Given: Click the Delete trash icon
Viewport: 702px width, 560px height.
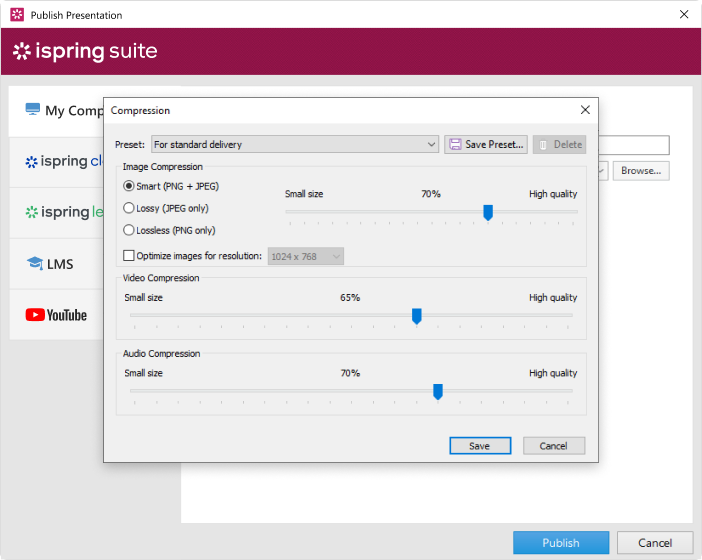Looking at the screenshot, I should (x=543, y=145).
